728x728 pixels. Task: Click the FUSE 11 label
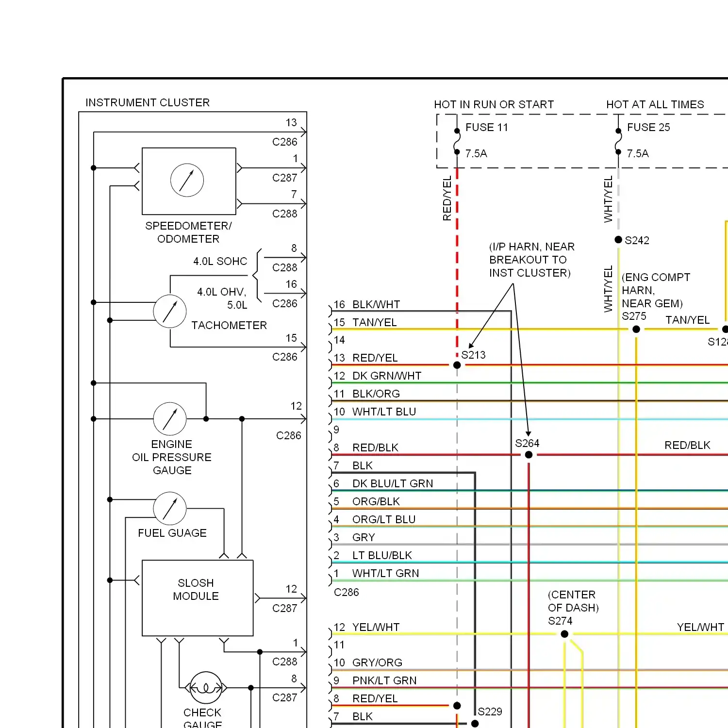(486, 127)
